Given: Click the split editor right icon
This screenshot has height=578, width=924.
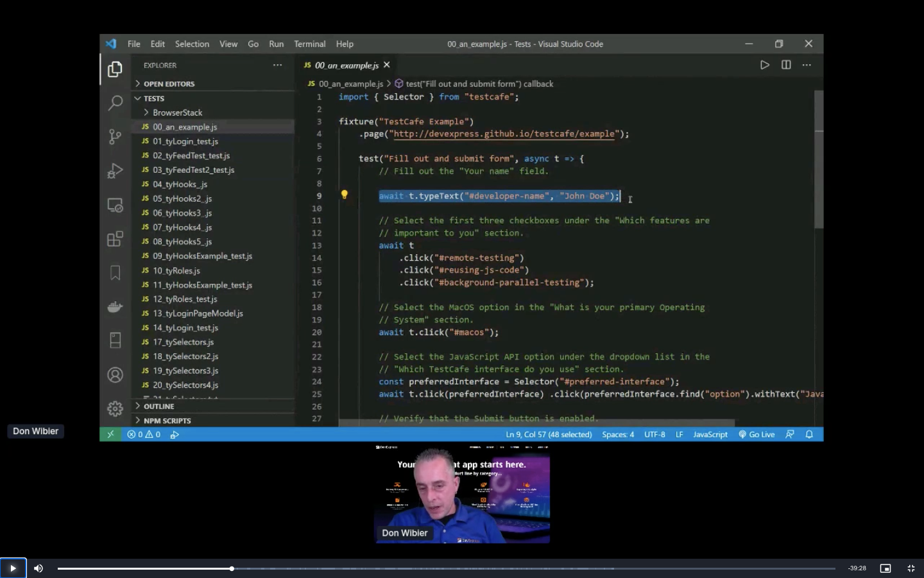Looking at the screenshot, I should click(786, 65).
